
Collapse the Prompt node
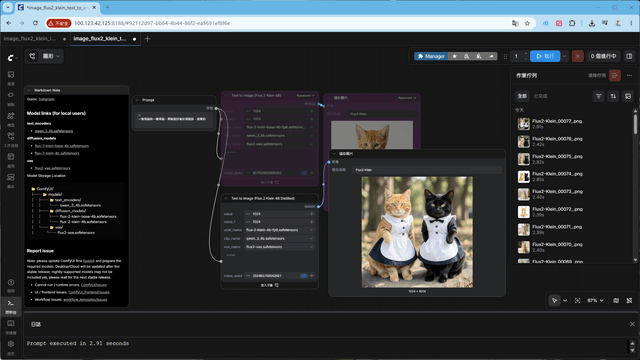tap(138, 100)
